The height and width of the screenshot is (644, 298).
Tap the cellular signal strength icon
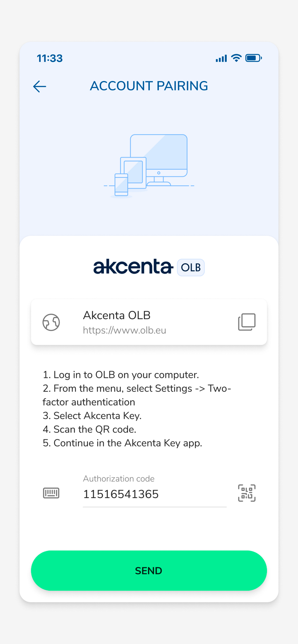[221, 59]
